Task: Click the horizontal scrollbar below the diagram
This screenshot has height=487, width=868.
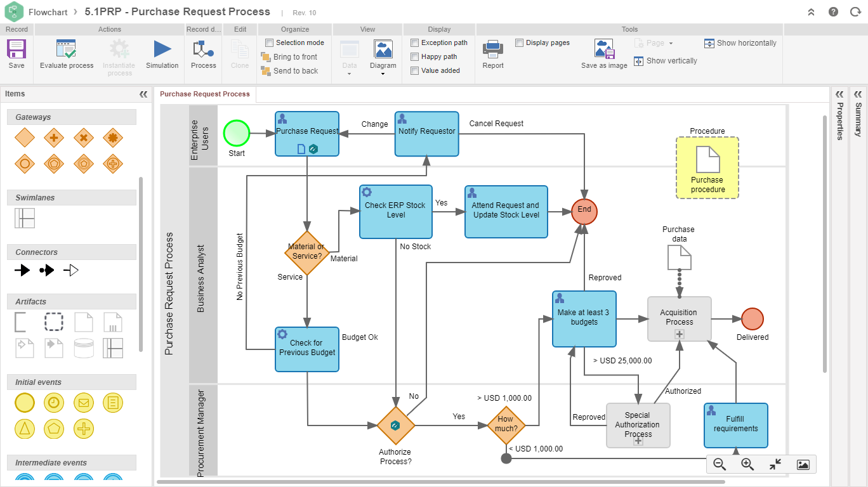Action: [x=438, y=483]
